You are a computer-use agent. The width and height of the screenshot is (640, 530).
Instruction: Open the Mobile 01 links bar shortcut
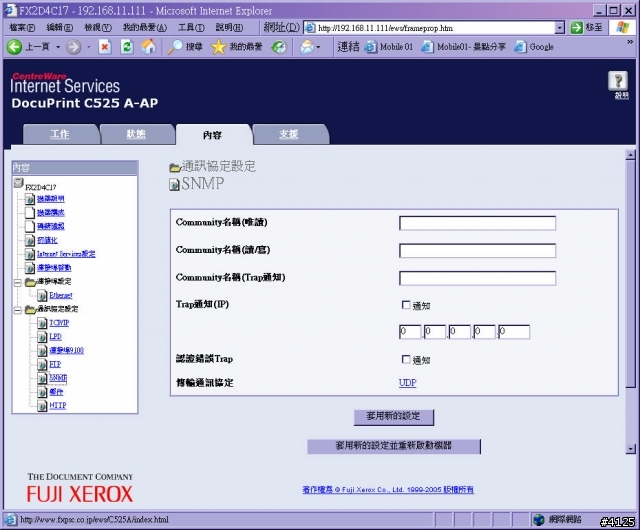pos(388,47)
